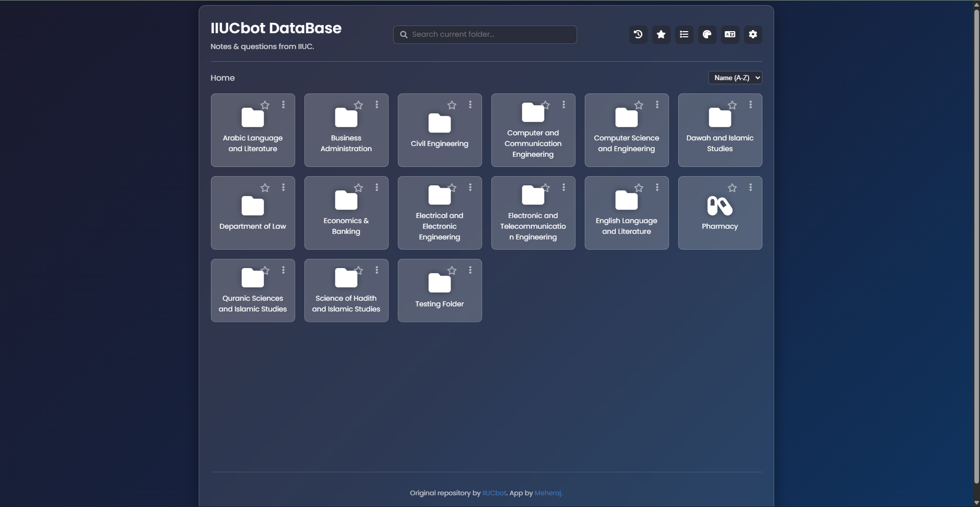This screenshot has height=507, width=980.
Task: Expand the Name (A-Z) sort dropdown
Action: click(x=735, y=78)
